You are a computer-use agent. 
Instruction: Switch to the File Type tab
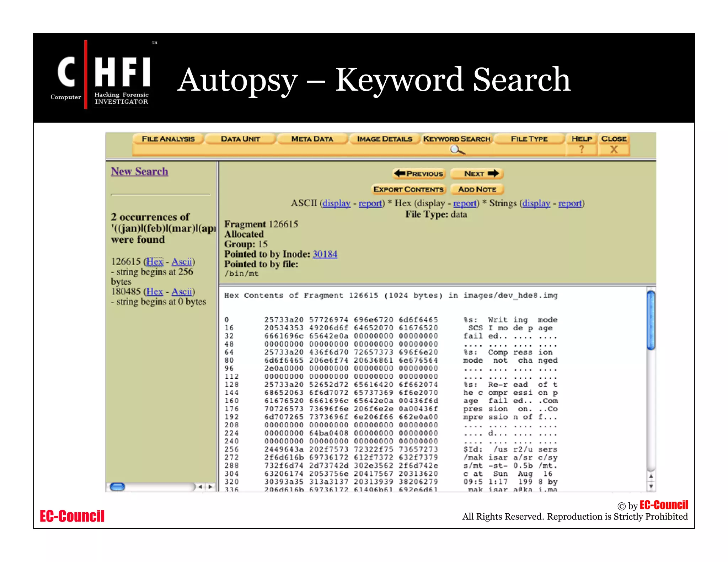529,139
